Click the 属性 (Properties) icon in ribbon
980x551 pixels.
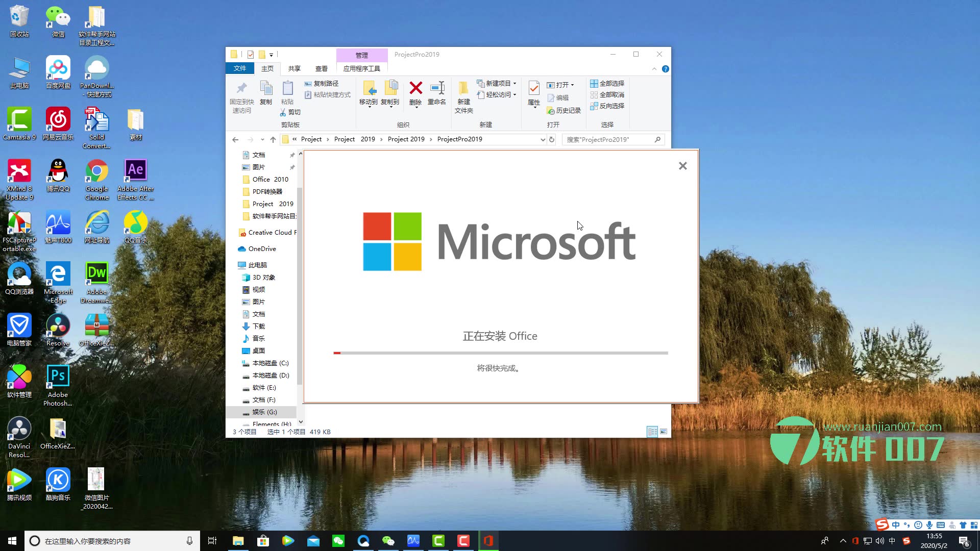click(x=533, y=94)
